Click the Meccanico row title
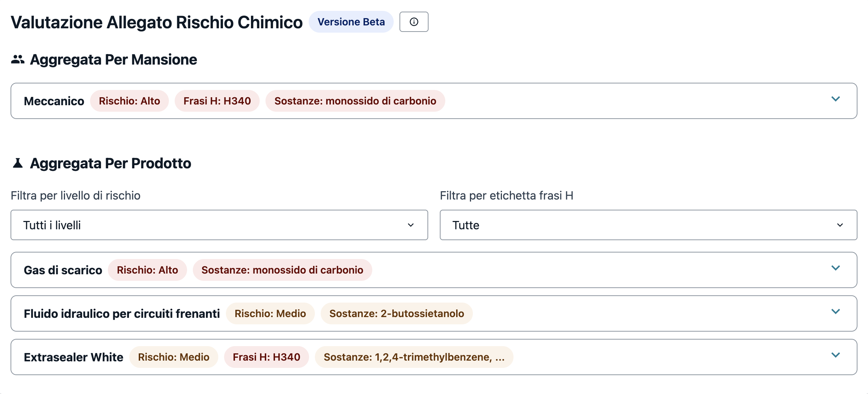The height and width of the screenshot is (394, 868). click(x=54, y=101)
